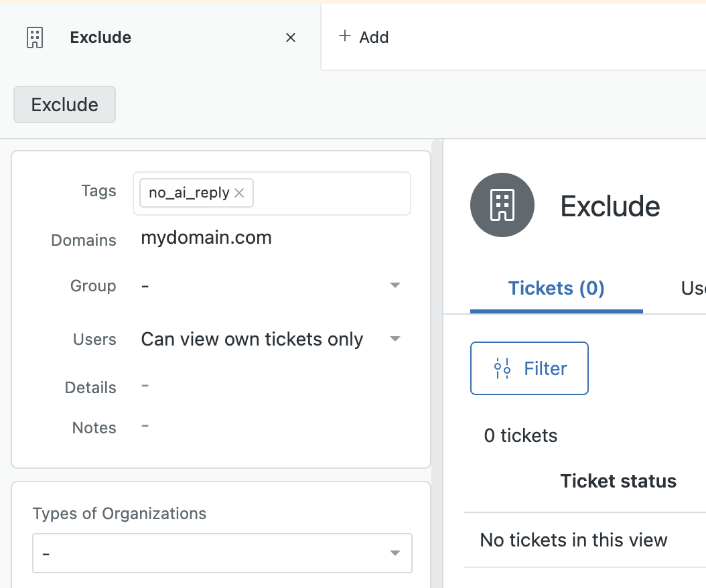Open the Group dropdown
The image size is (706, 588).
(x=395, y=285)
